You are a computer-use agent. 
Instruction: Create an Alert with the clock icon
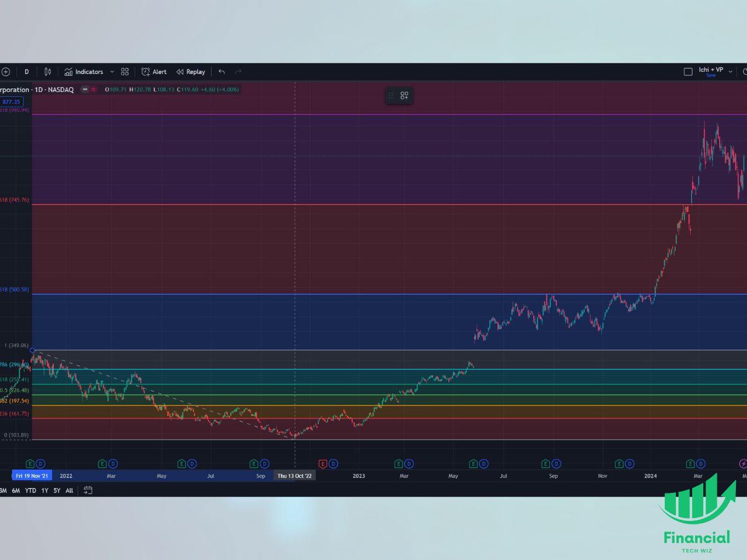[x=154, y=72]
